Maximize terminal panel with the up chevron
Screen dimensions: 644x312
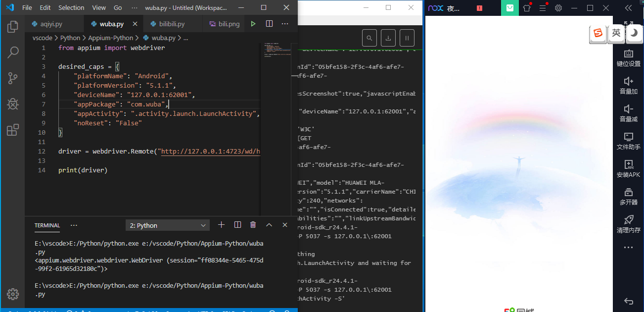pyautogui.click(x=269, y=225)
